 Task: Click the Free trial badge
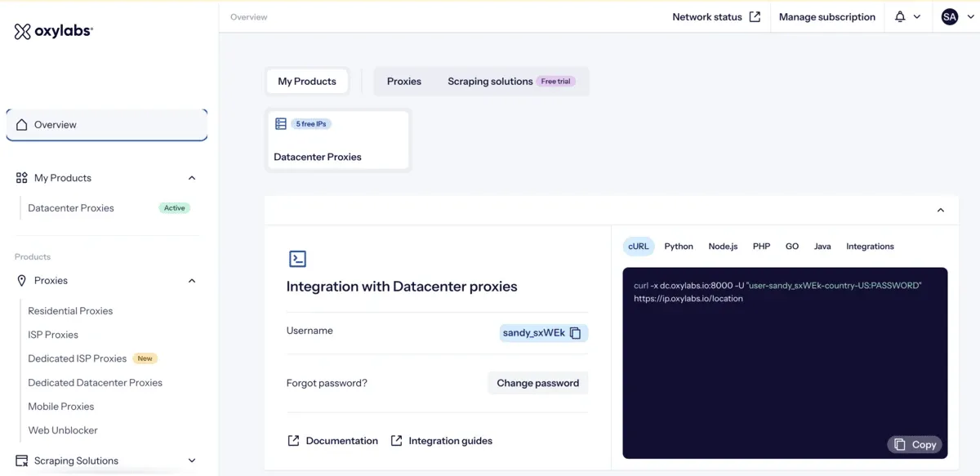point(556,82)
